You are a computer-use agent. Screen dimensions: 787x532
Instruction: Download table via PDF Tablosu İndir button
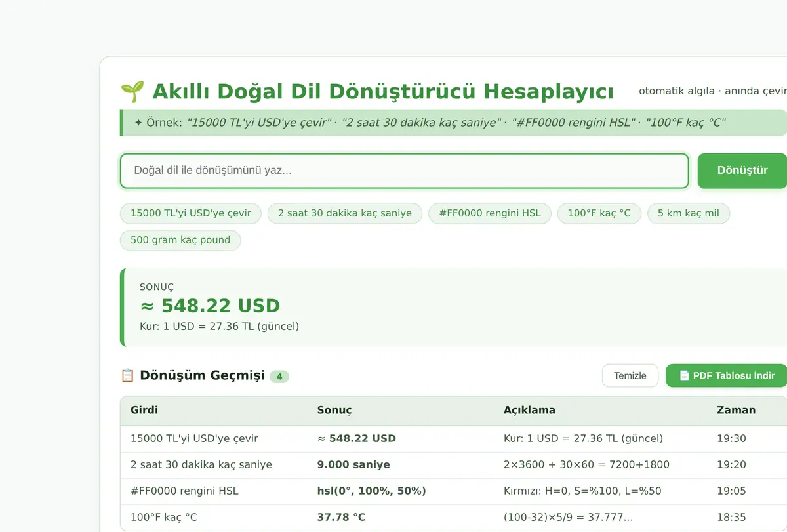tap(727, 376)
